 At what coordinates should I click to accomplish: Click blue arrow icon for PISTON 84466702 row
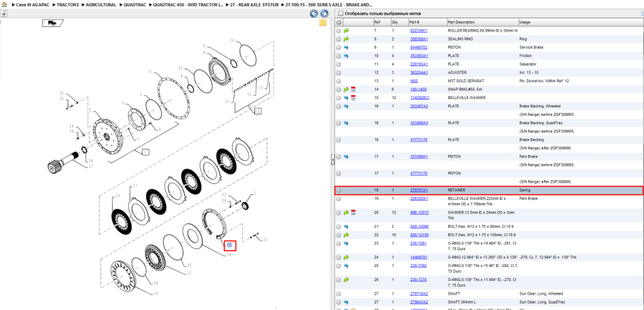[x=346, y=48]
